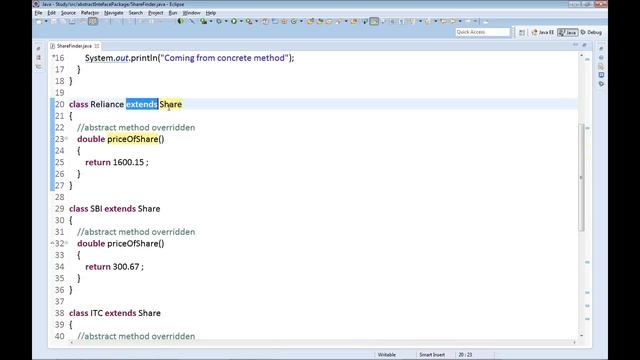Screen dimensions: 640x360
Task: Expand the Back history dropdown arrow
Action: (x=460, y=21)
